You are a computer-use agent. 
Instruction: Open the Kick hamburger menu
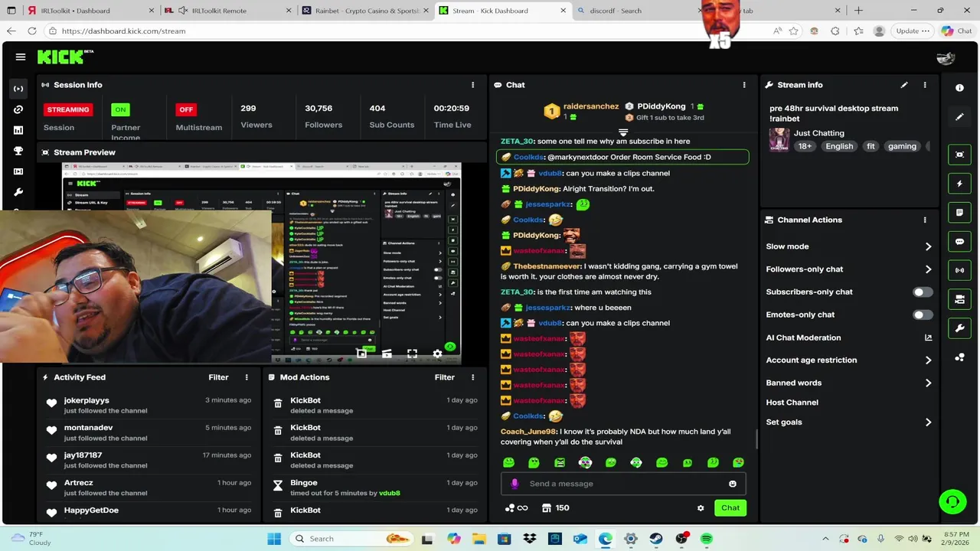click(x=21, y=57)
